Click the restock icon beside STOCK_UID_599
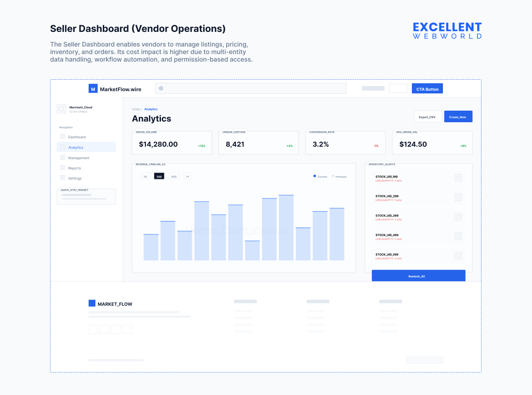 click(458, 256)
